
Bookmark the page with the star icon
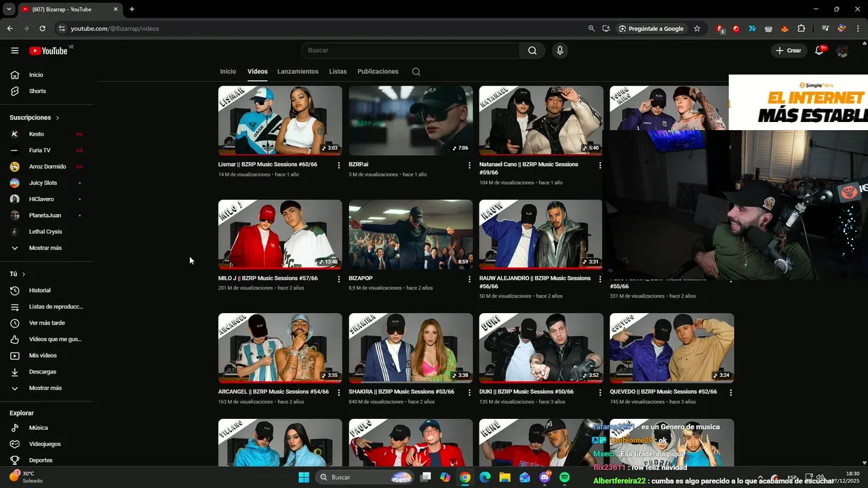tap(696, 28)
